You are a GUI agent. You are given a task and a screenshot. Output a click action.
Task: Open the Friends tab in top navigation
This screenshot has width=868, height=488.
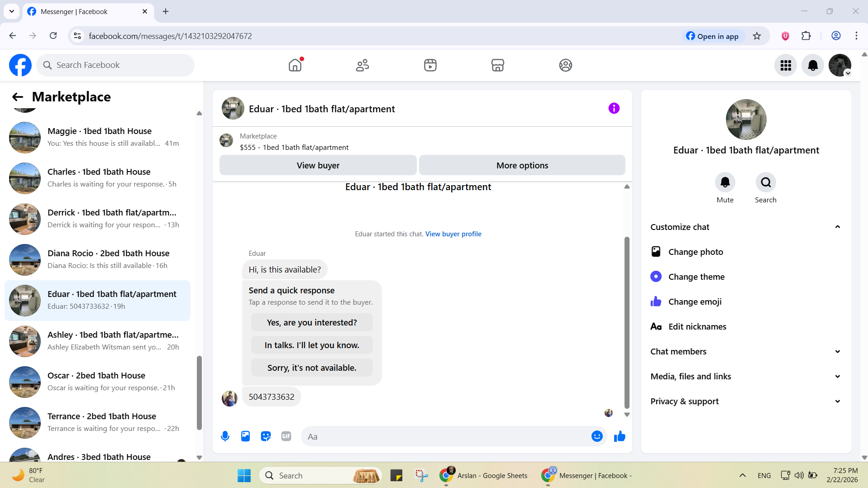(x=362, y=65)
